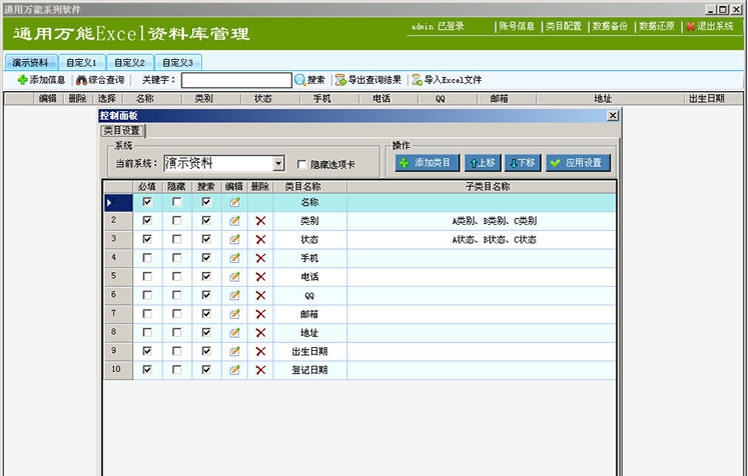Edit the 状态 category row
Image resolution: width=748 pixels, height=476 pixels.
(x=234, y=239)
